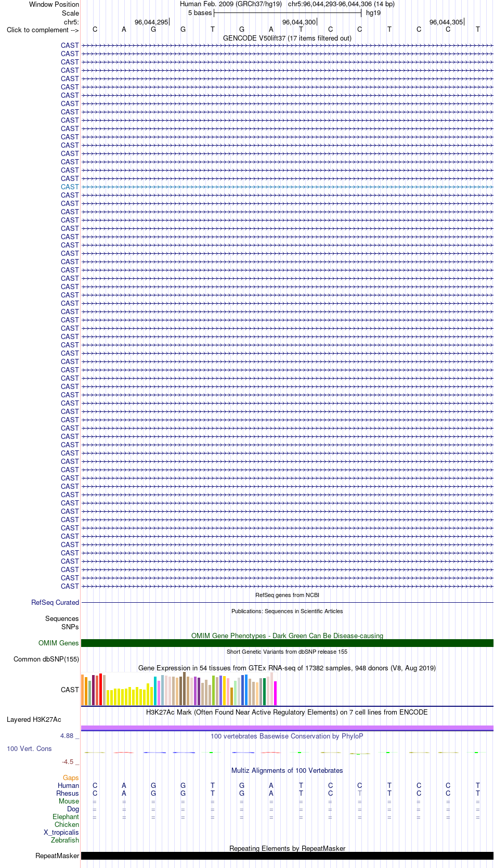The width and height of the screenshot is (494, 868).
Task: Click the 96,044,300 coordinate marker
Action: pos(299,22)
